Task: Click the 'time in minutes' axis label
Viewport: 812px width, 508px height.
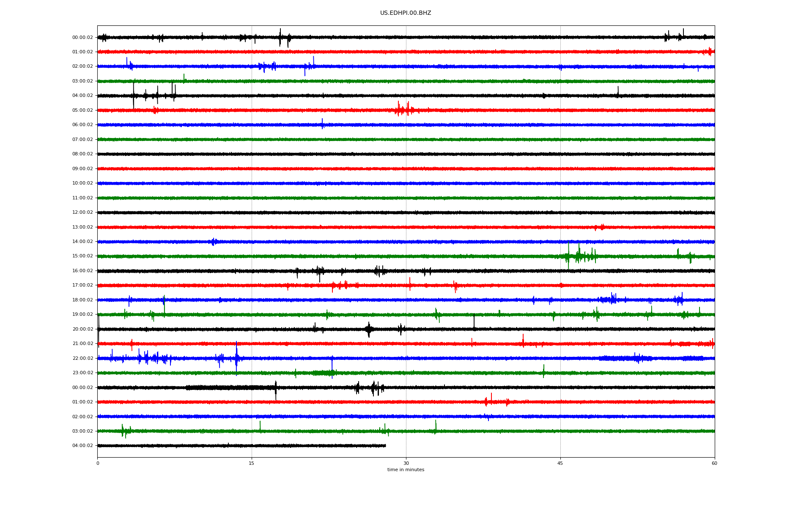Action: coord(406,470)
